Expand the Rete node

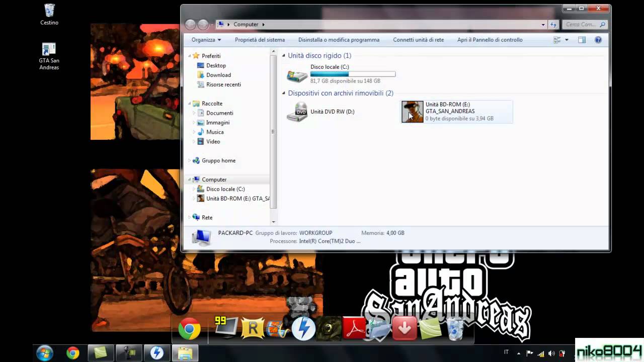tap(190, 218)
